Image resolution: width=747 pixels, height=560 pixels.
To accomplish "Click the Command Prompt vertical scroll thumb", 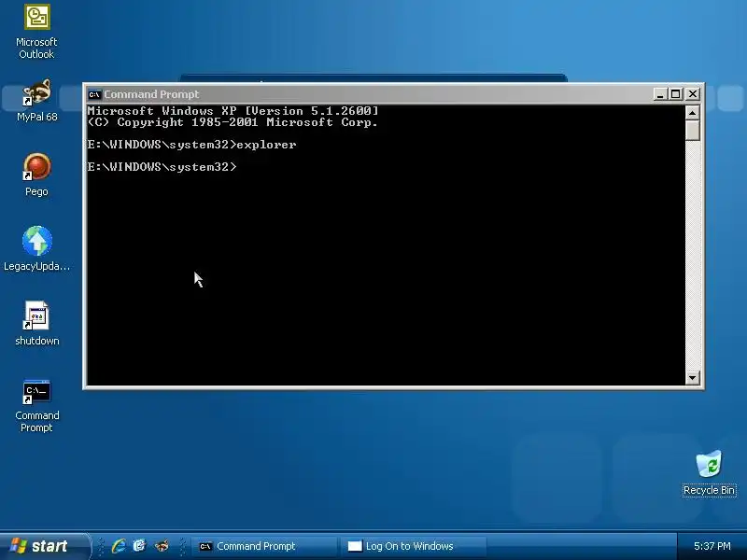I will 692,131.
